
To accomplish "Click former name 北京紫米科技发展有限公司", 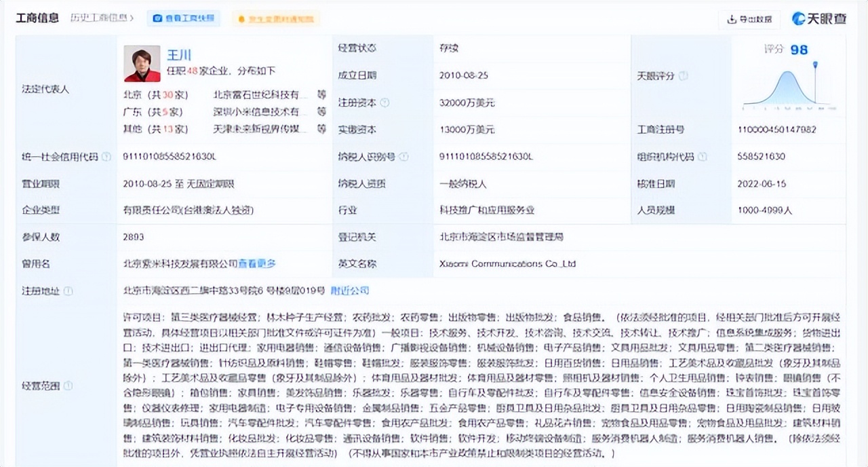I will [180, 263].
